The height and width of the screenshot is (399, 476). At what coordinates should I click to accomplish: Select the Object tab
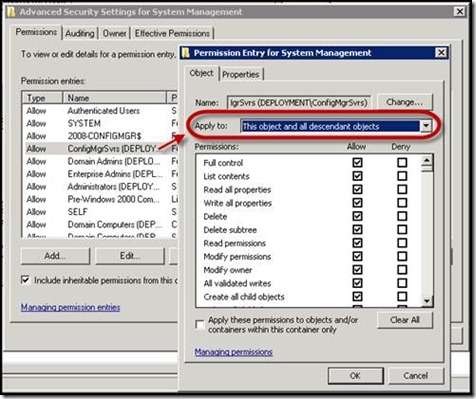point(201,73)
